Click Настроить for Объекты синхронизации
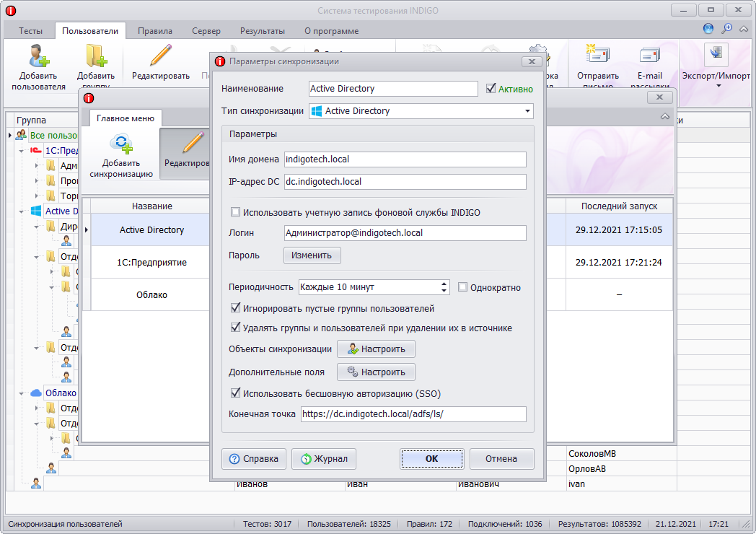 pos(376,349)
